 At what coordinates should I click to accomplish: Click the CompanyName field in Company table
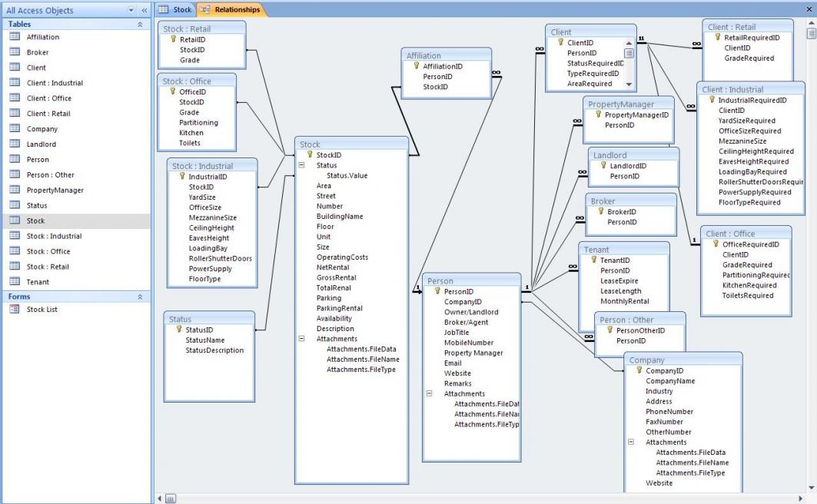tap(670, 380)
